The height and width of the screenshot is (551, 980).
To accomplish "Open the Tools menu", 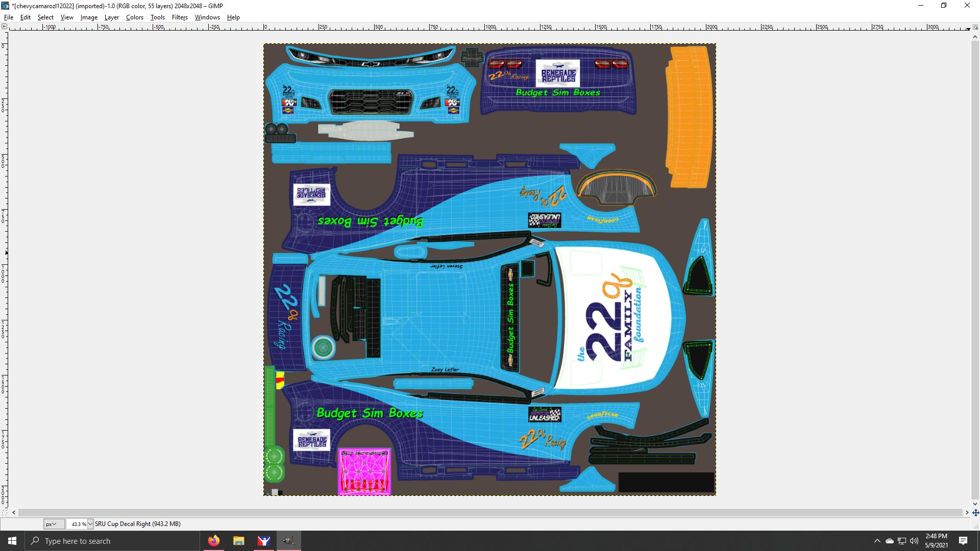I will point(157,17).
